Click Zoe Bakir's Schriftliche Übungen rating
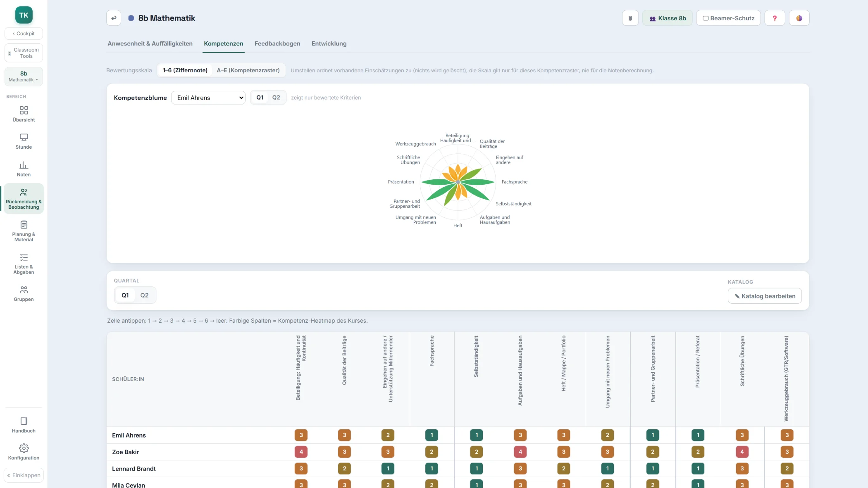 742,452
